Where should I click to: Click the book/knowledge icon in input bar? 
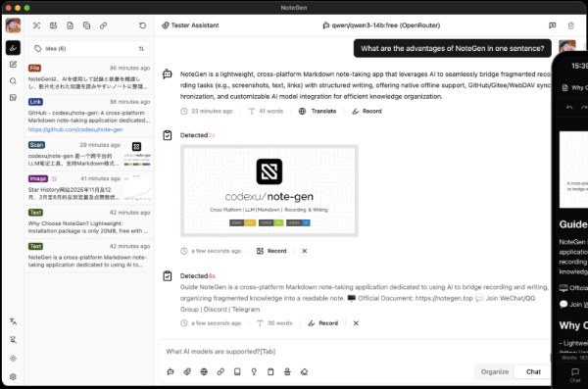237,371
